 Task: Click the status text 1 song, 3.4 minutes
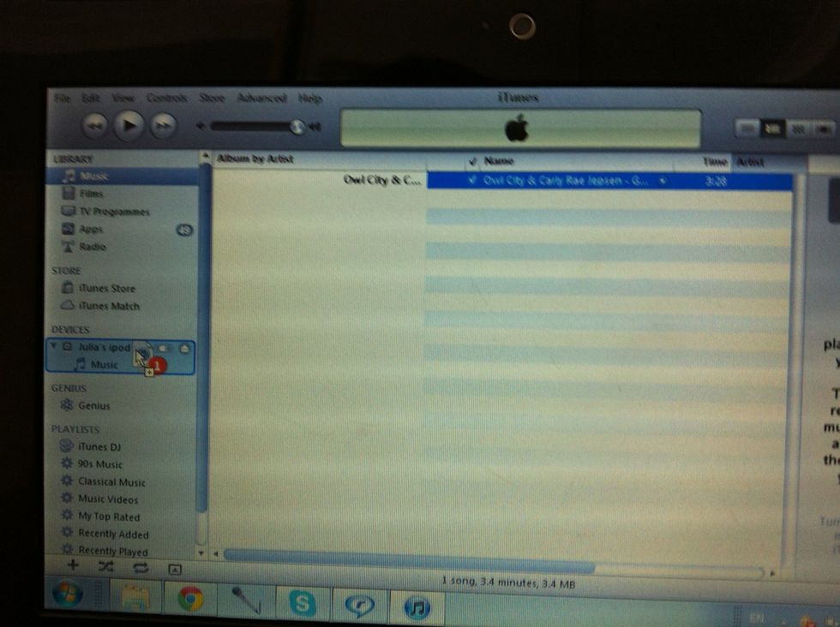(x=508, y=582)
